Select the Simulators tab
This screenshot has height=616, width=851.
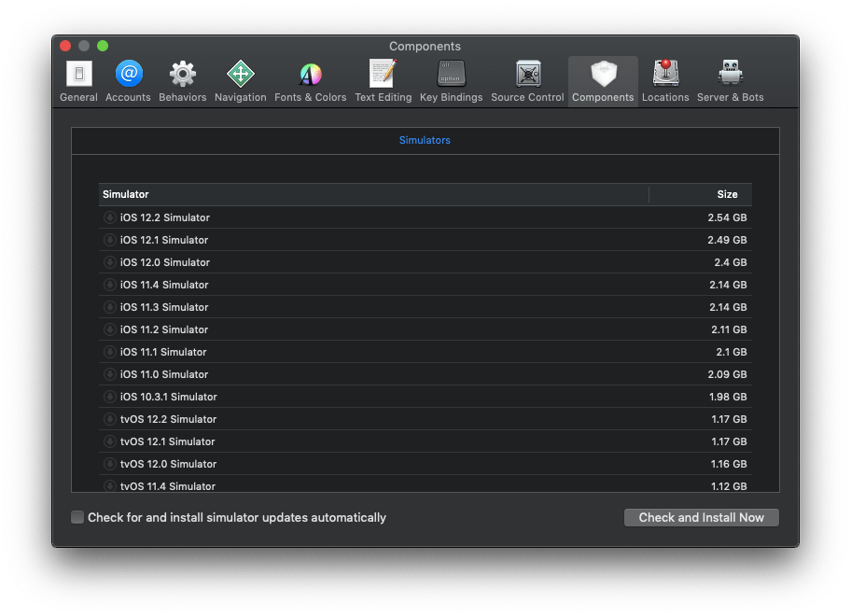[x=425, y=140]
